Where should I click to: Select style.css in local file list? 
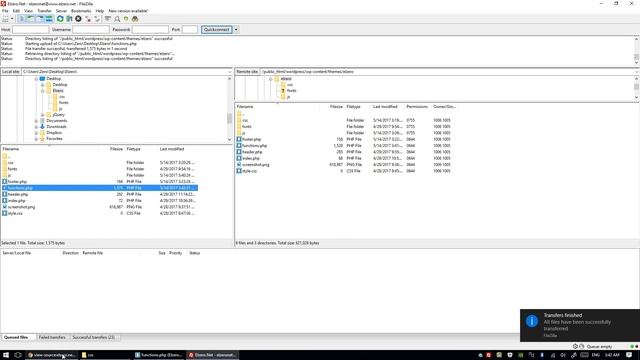[99, 213]
